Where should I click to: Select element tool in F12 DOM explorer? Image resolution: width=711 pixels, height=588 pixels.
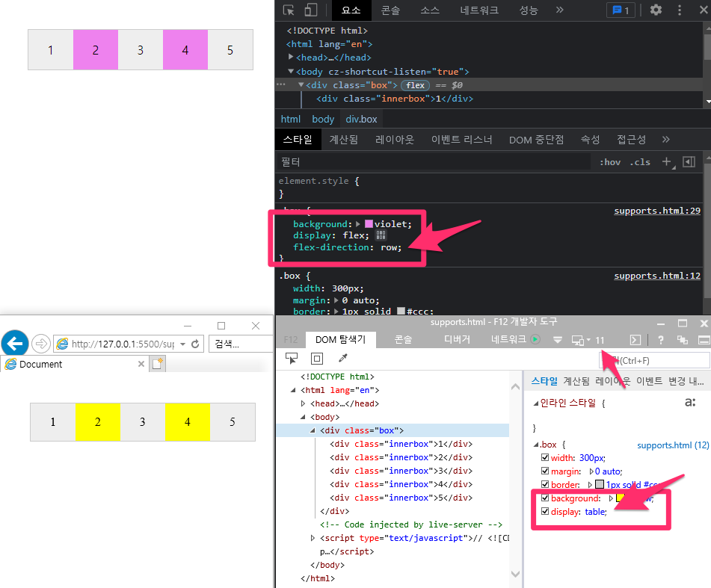click(291, 359)
